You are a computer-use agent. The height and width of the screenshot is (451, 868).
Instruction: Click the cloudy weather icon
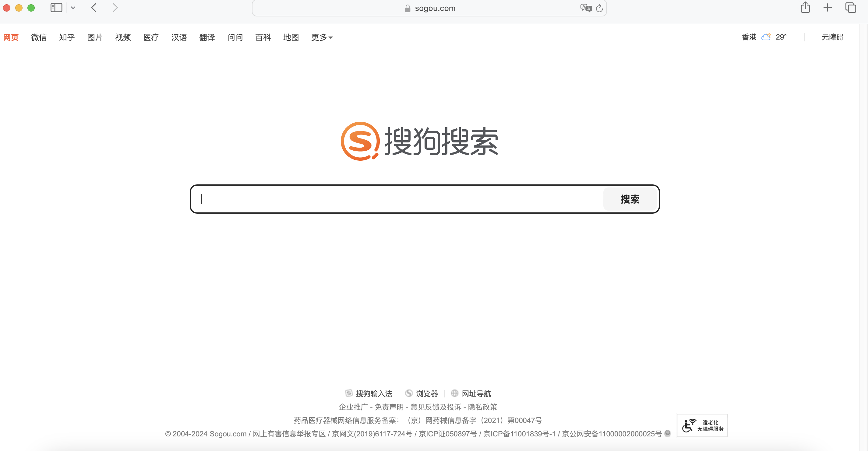766,37
